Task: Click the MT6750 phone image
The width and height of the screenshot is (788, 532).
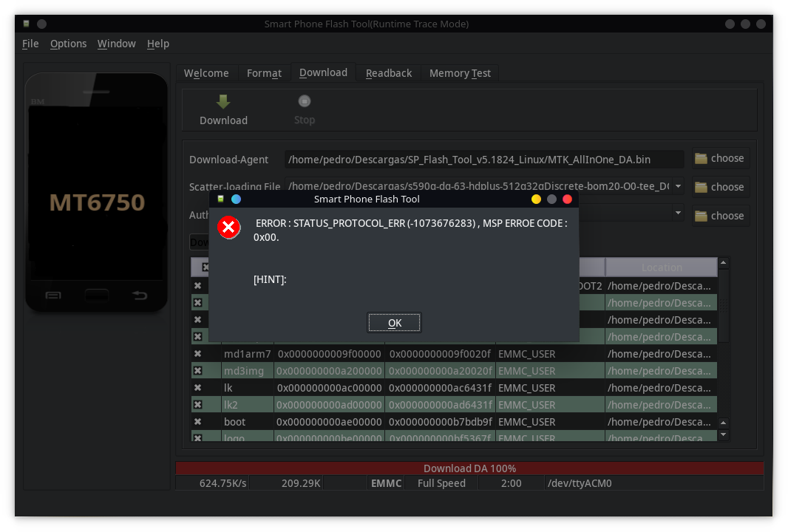Action: pos(97,192)
